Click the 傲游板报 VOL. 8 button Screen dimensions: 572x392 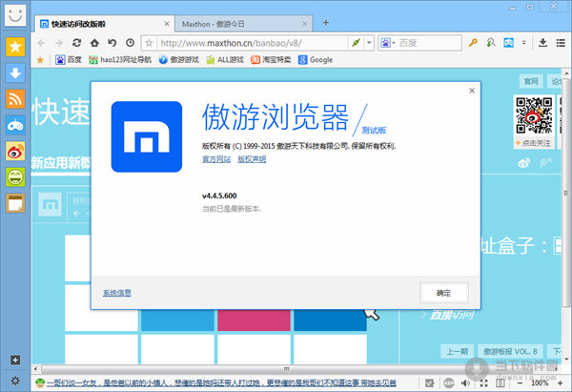tap(510, 351)
